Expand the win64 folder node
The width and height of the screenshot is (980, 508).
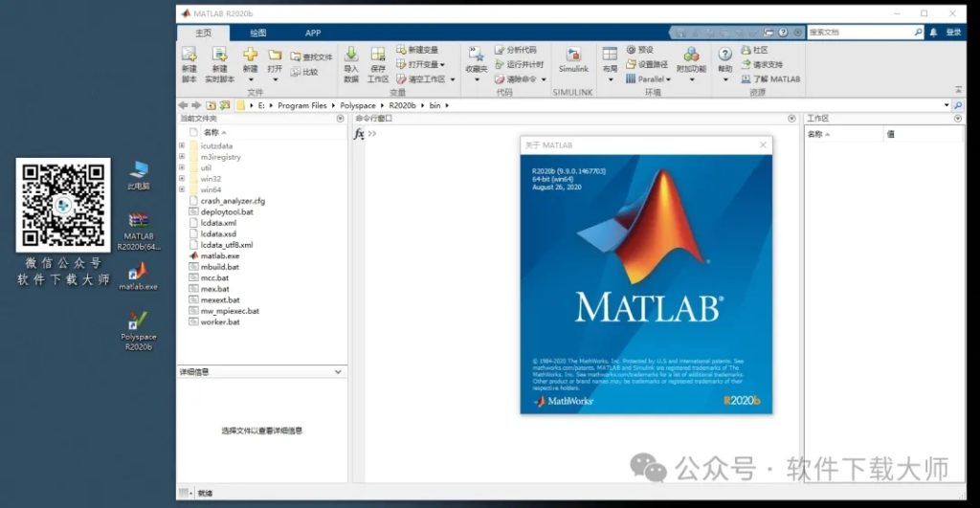[182, 189]
